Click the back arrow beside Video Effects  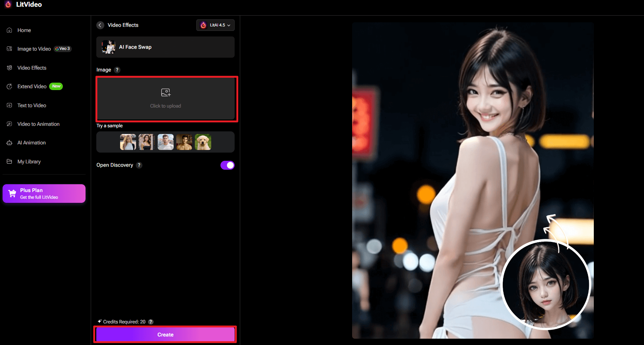[100, 25]
